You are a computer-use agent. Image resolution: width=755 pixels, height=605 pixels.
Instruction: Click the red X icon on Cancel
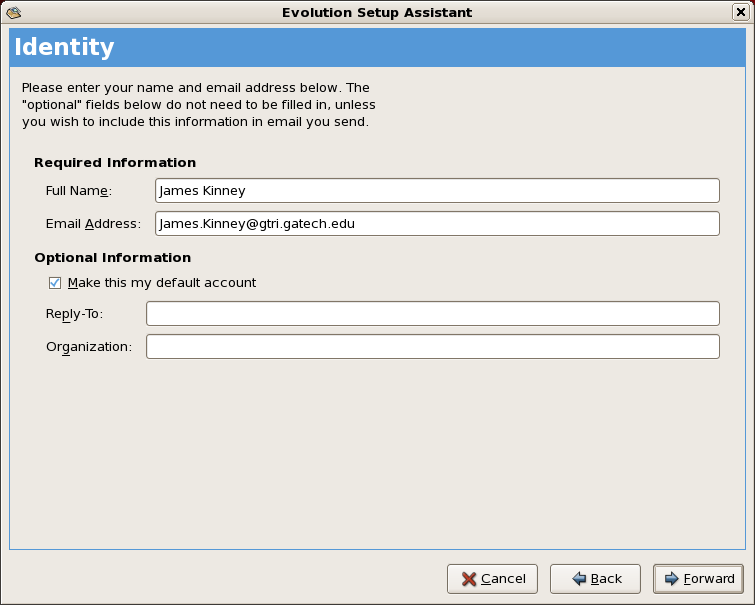pos(468,579)
